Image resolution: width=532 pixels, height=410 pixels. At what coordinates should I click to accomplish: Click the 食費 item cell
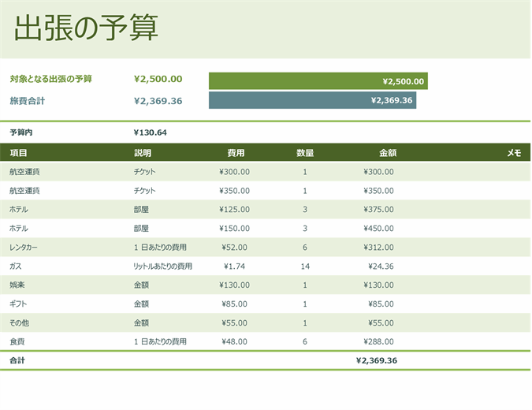pos(17,342)
